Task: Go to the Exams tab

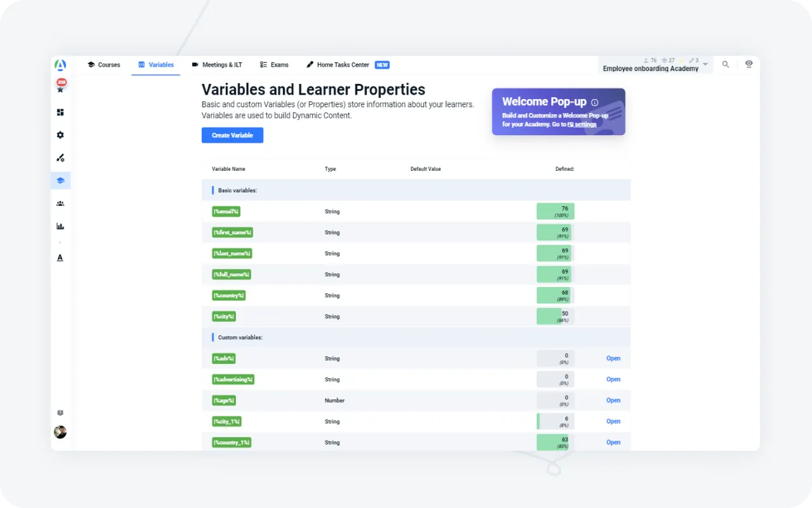Action: tap(274, 65)
